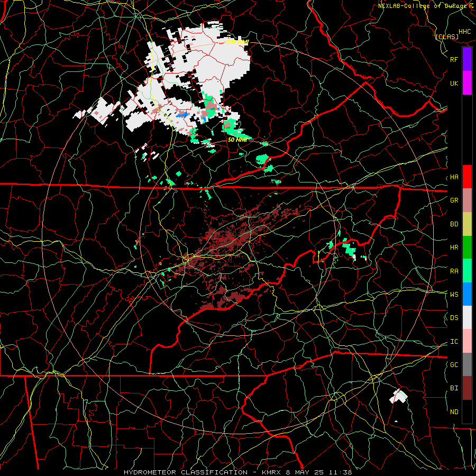The height and width of the screenshot is (476, 476).
Task: Click the yellow BD legend swatch
Action: pyautogui.click(x=467, y=224)
